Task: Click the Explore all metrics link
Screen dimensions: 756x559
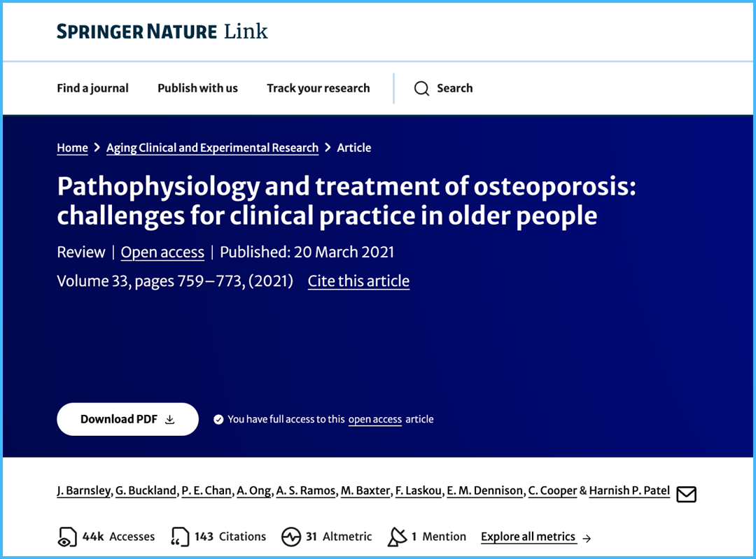Action: coord(528,537)
